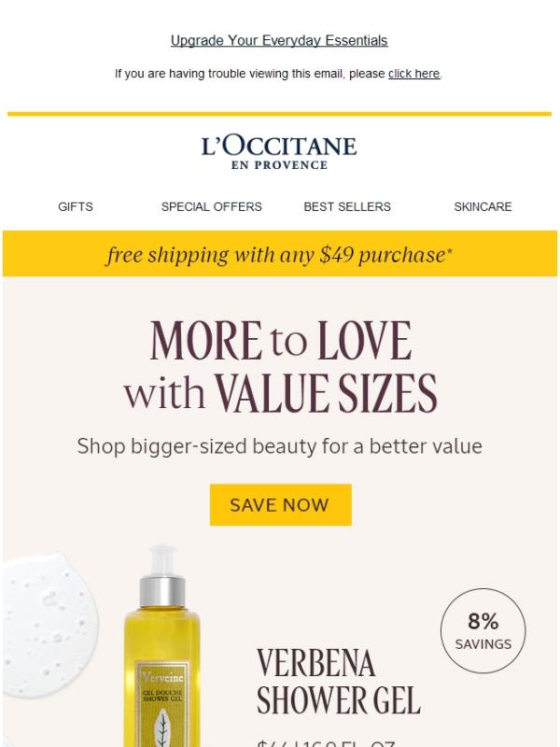This screenshot has height=747, width=560.
Task: Click the 8% Savings circular badge
Action: (x=483, y=631)
